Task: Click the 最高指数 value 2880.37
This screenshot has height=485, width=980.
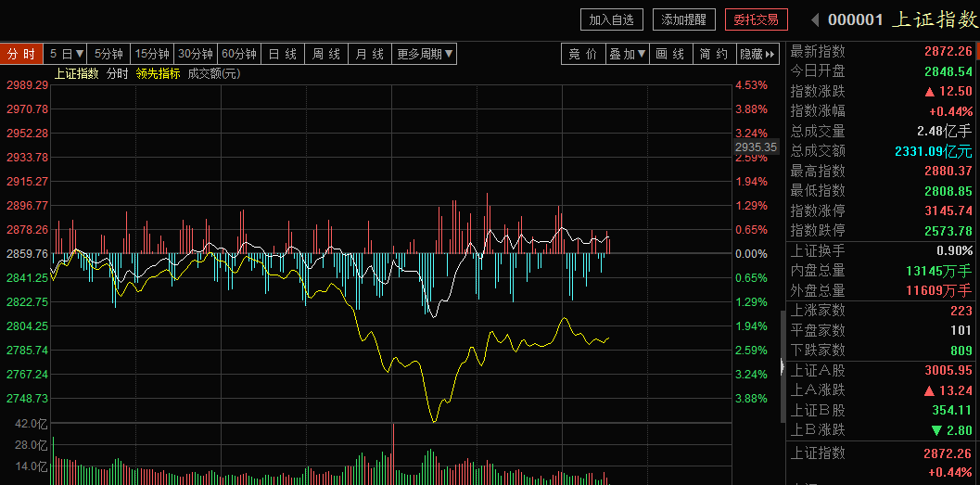Action: click(948, 171)
